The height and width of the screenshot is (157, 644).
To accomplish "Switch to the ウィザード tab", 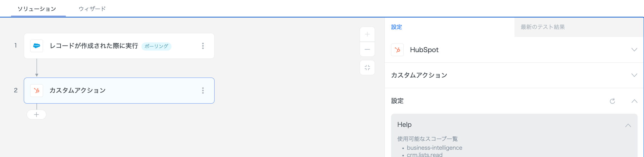I will (92, 9).
